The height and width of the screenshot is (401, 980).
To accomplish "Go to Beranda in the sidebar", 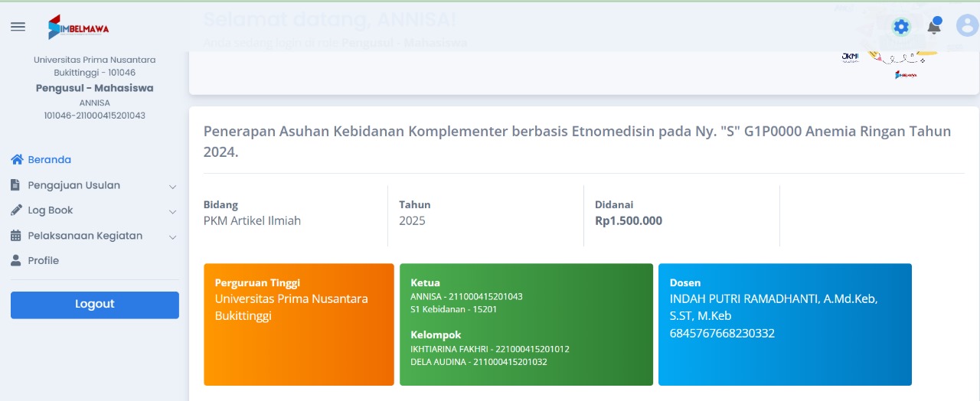I will coord(50,160).
